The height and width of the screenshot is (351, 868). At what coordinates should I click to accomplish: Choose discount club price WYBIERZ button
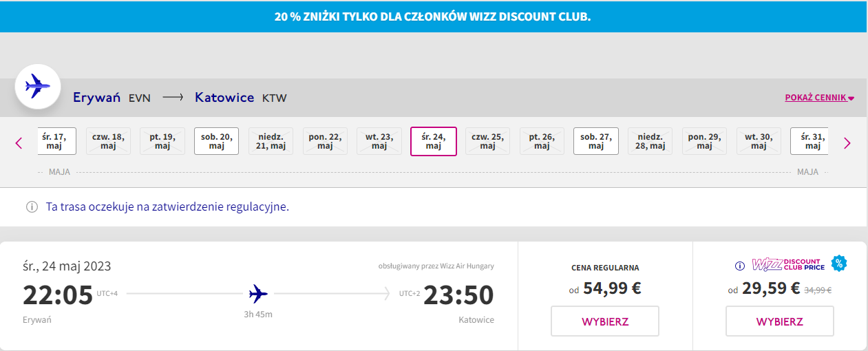pos(779,321)
